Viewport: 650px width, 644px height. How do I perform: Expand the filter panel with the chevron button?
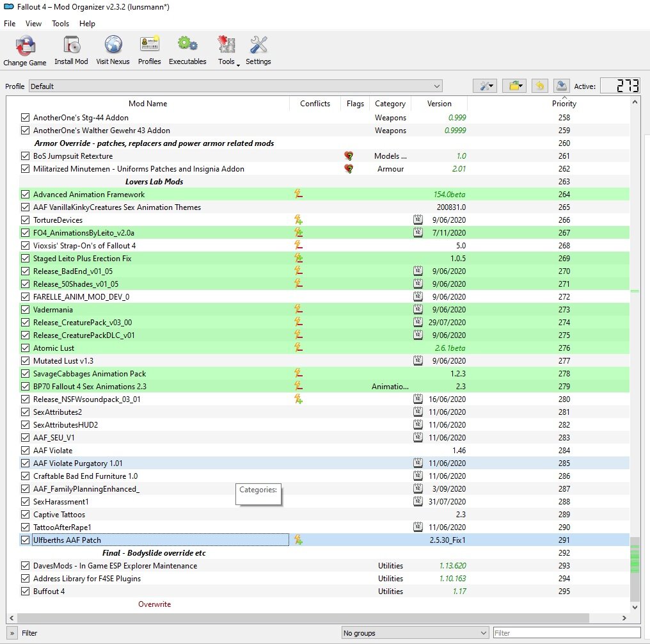(12, 633)
